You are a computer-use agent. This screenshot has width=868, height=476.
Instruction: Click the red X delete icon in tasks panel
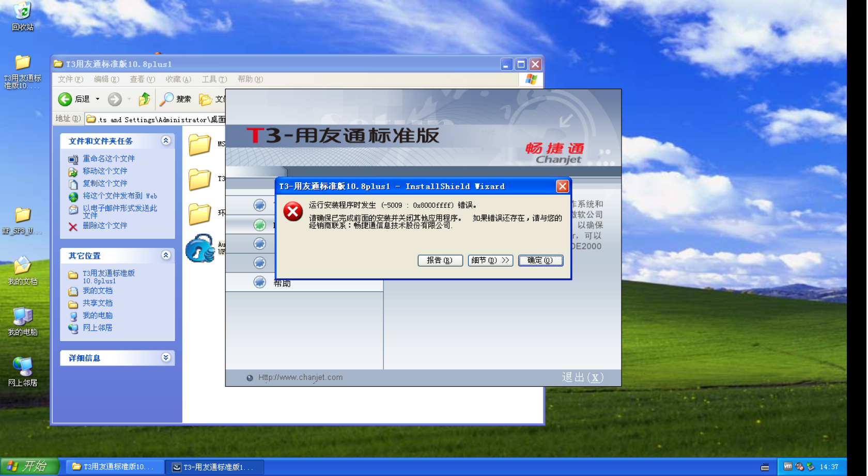(73, 227)
